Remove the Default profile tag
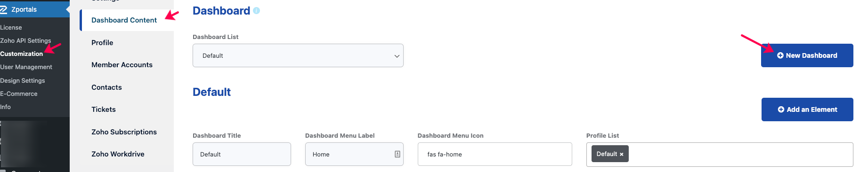 point(621,154)
